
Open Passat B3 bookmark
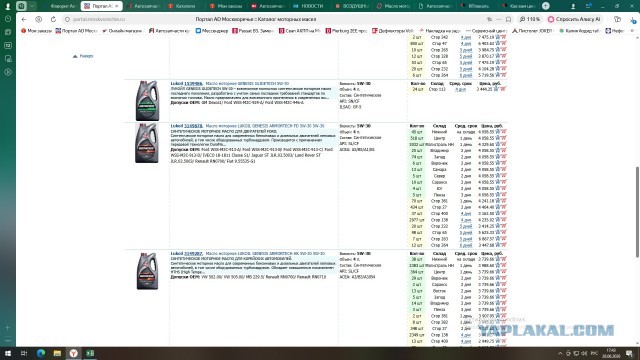253,31
